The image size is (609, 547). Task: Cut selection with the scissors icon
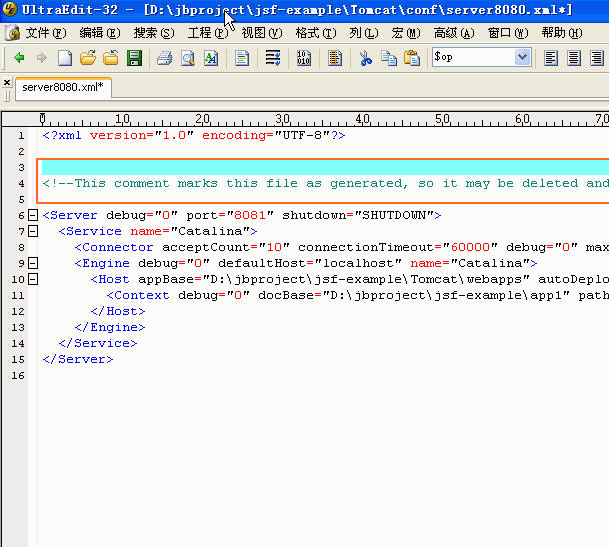365,58
